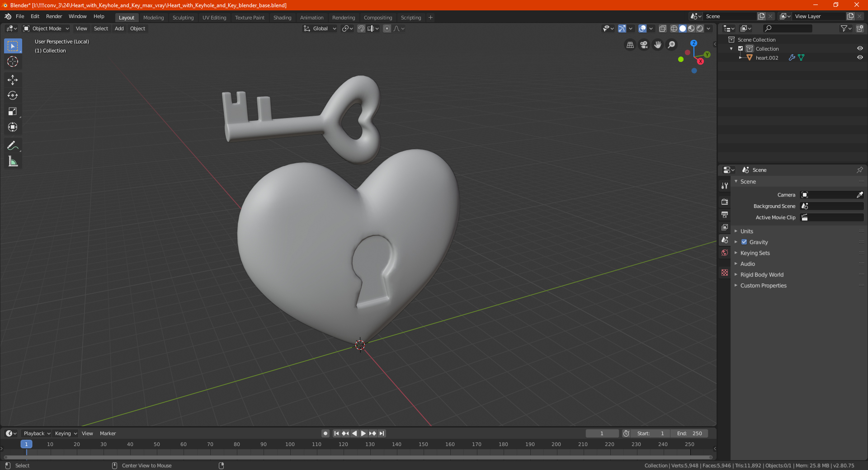
Task: Add a new workspace tab
Action: (x=430, y=18)
